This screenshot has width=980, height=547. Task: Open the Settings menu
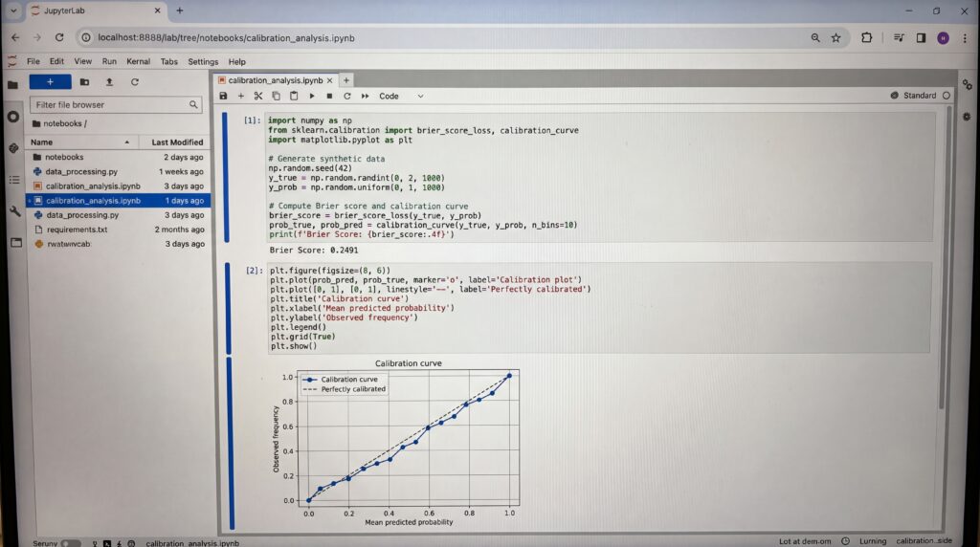(x=203, y=62)
